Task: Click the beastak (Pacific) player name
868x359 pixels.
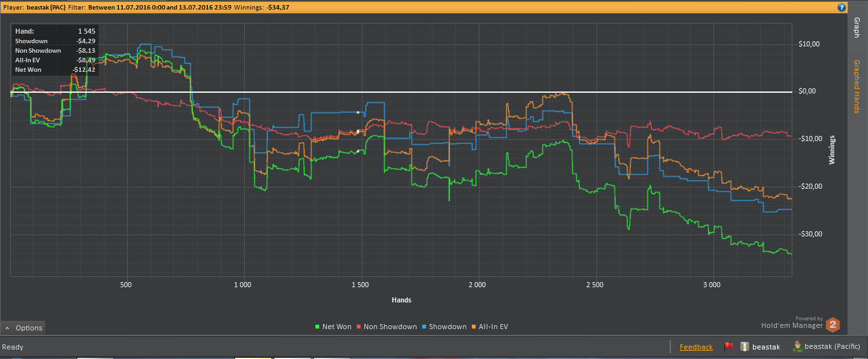Action: [832, 347]
